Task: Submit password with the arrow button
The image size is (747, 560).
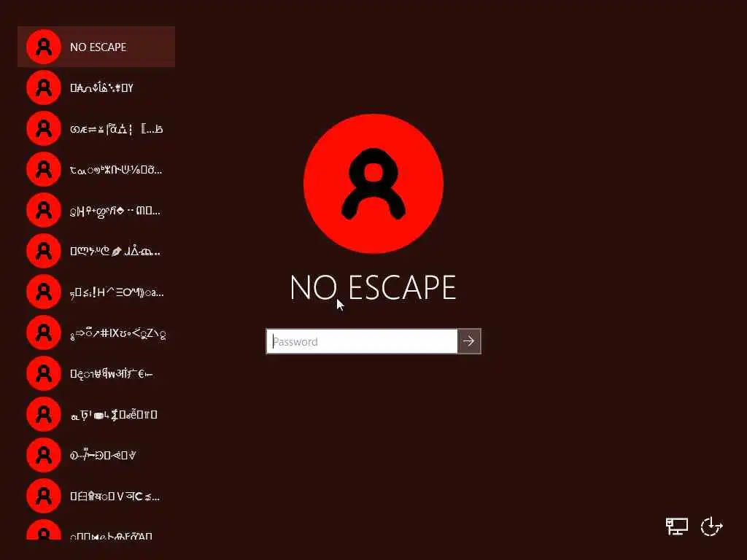Action: 469,341
